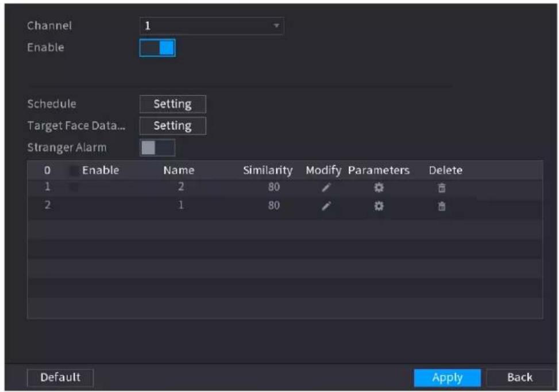Click the name cell "1" in row 2
Image resolution: width=559 pixels, height=392 pixels.
(181, 205)
